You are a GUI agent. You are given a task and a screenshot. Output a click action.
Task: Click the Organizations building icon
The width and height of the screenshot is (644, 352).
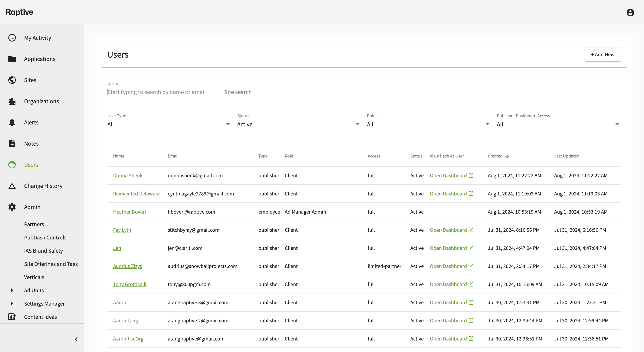pos(12,101)
